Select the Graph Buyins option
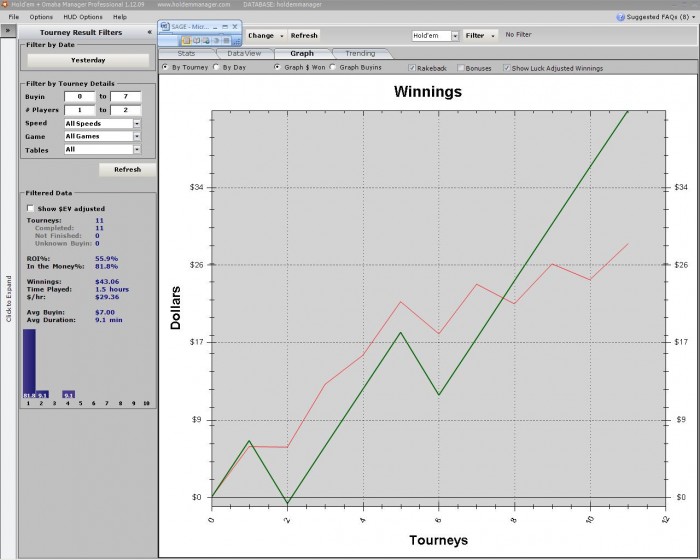 [333, 67]
